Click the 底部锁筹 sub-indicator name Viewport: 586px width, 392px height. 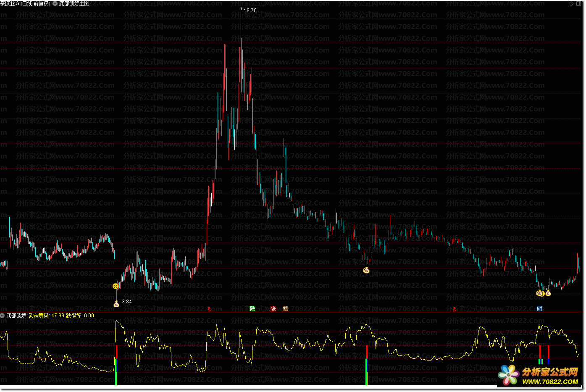[x=16, y=316]
